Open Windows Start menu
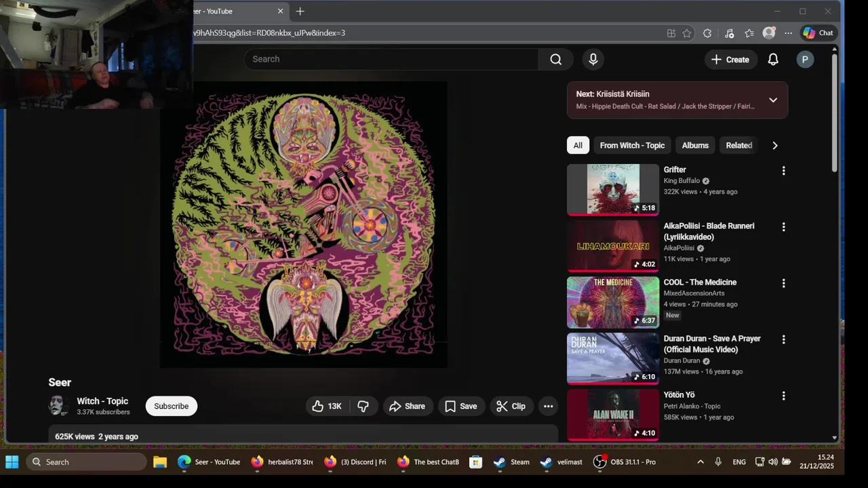Image resolution: width=868 pixels, height=488 pixels. [12, 462]
